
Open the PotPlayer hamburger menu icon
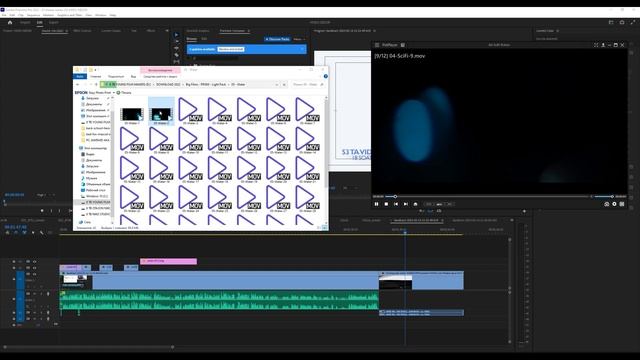pyautogui.click(x=377, y=45)
